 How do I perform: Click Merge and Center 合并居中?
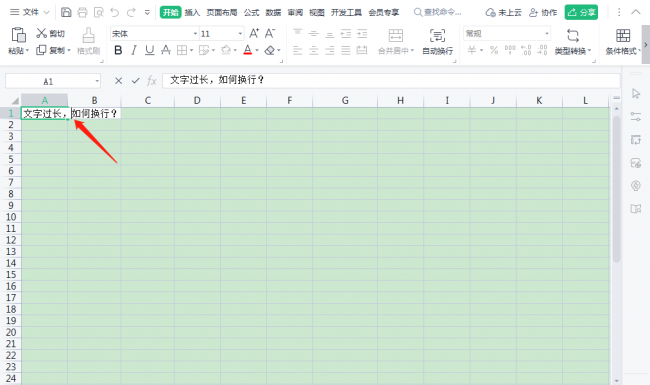point(395,41)
